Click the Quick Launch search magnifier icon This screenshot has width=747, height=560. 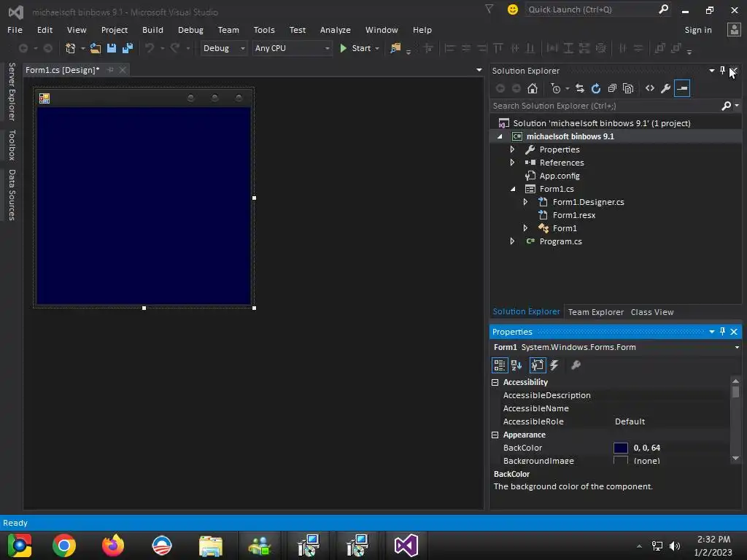click(663, 9)
